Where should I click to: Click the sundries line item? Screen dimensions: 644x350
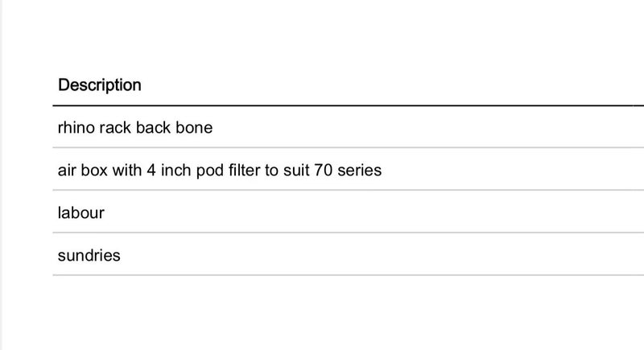pyautogui.click(x=89, y=256)
